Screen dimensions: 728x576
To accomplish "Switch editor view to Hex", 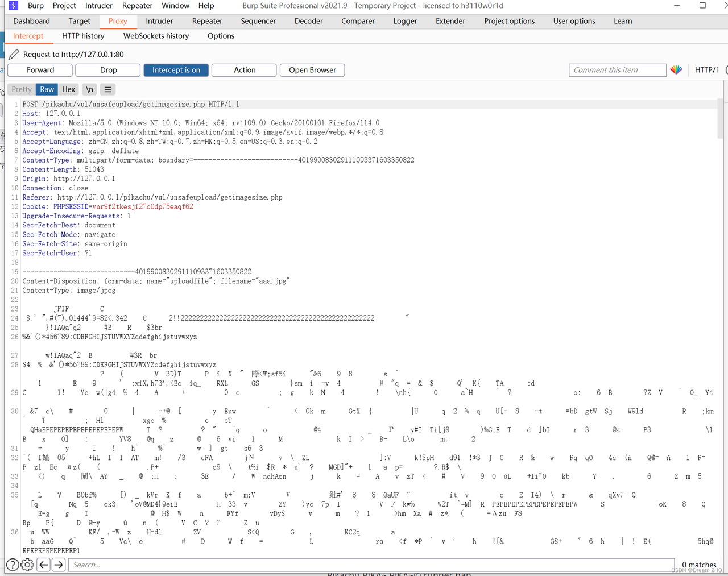I will pyautogui.click(x=68, y=89).
